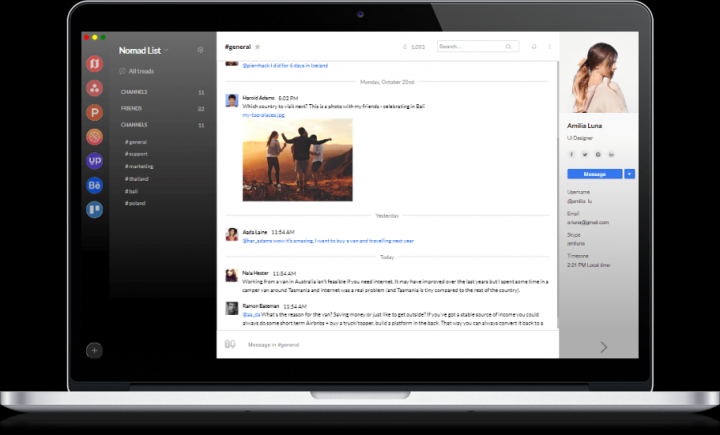Switch to the #general channel in sidebar

[136, 142]
